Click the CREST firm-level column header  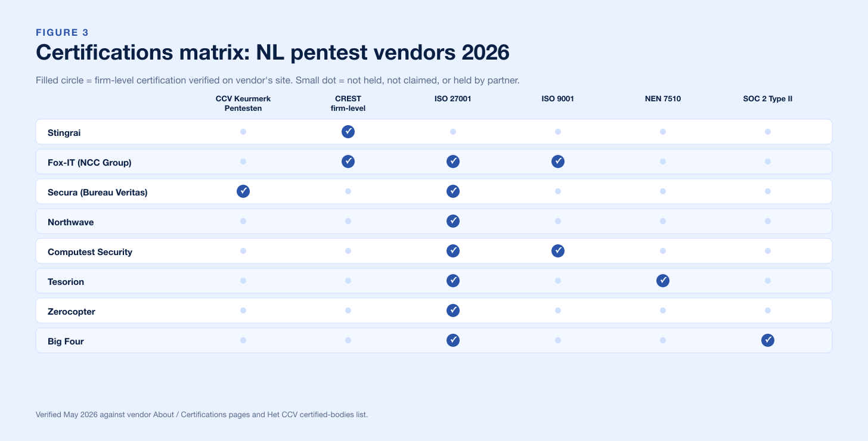348,104
